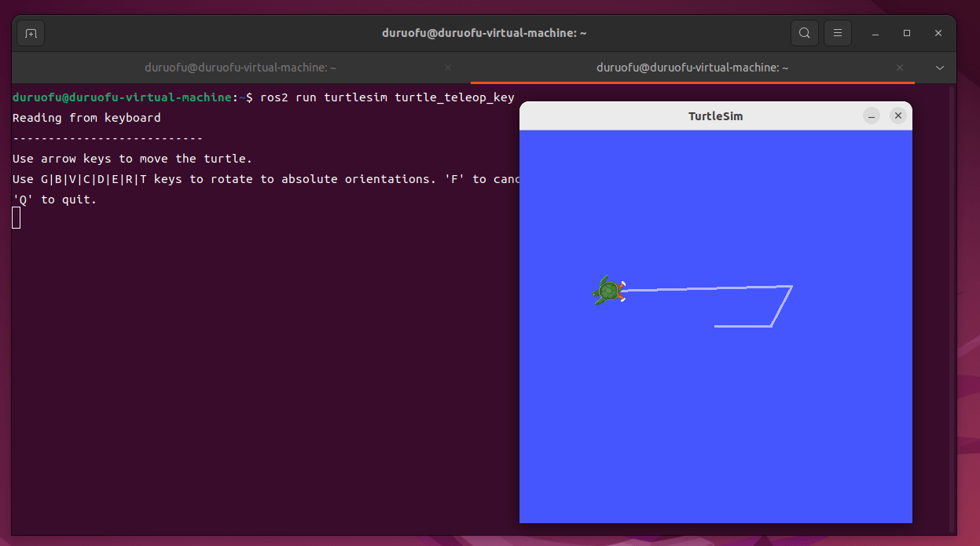Click the TurtleSim title bar text
Screen dimensions: 980x546
pyautogui.click(x=715, y=116)
